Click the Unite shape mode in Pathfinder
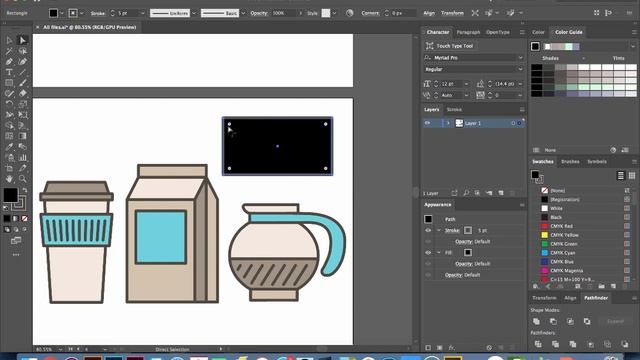 (536, 321)
